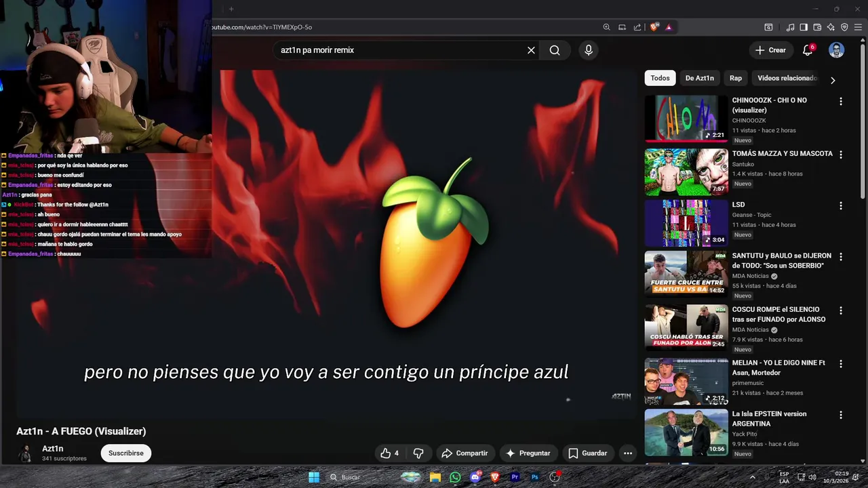Open options menu for LSD video
The height and width of the screenshot is (488, 868).
(841, 205)
